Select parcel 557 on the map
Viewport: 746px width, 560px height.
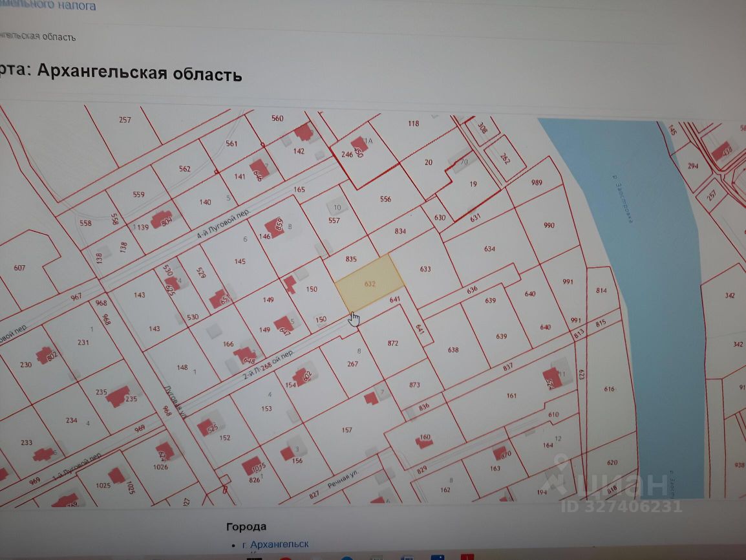coord(334,221)
